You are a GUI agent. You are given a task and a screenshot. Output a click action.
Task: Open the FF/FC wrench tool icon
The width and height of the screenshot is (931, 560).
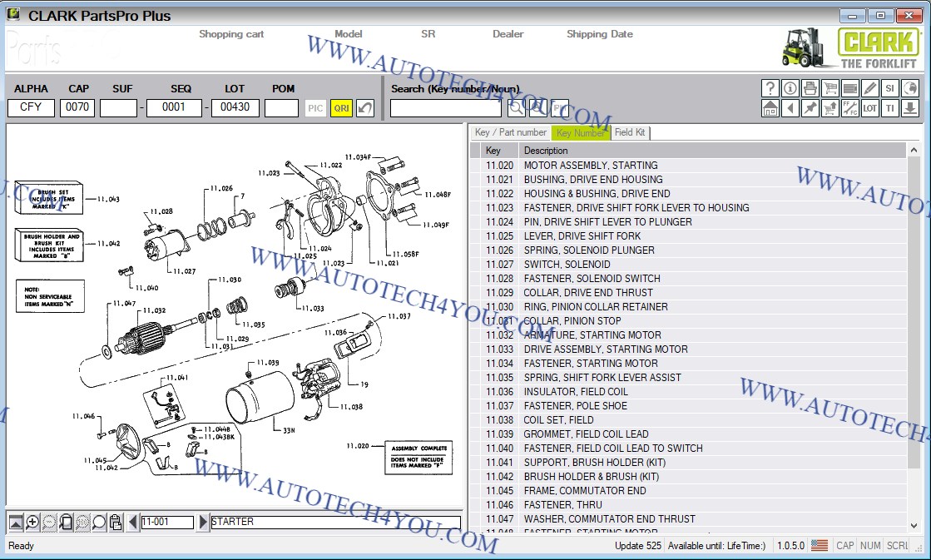point(850,108)
